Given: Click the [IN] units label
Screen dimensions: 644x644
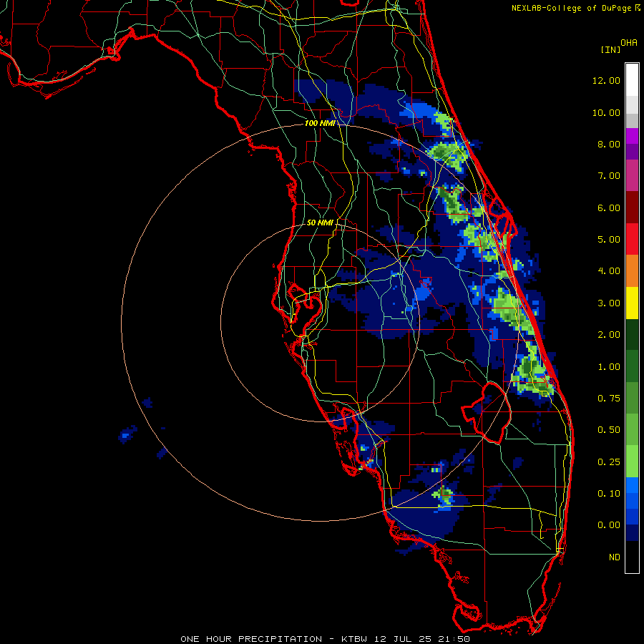Looking at the screenshot, I should (610, 49).
